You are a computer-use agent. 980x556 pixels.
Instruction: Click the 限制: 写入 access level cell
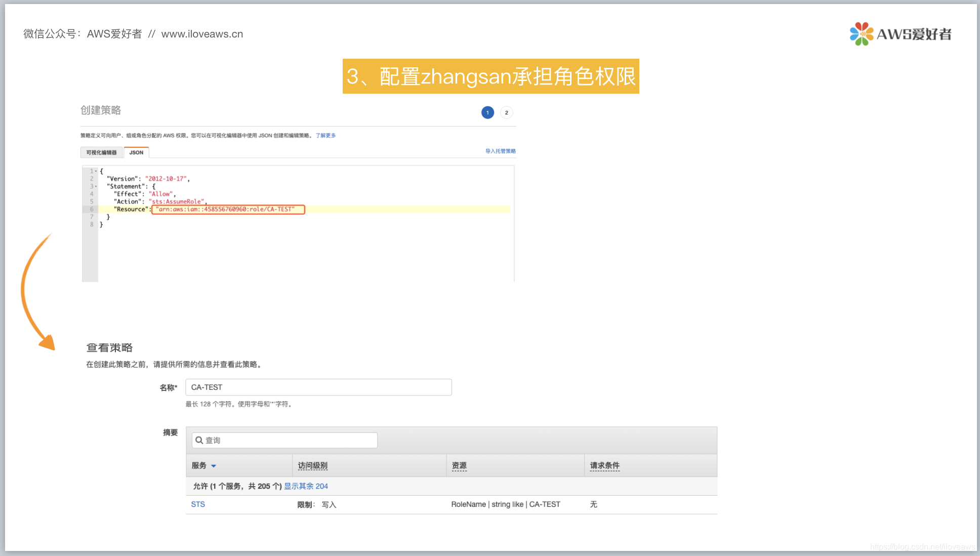[317, 504]
